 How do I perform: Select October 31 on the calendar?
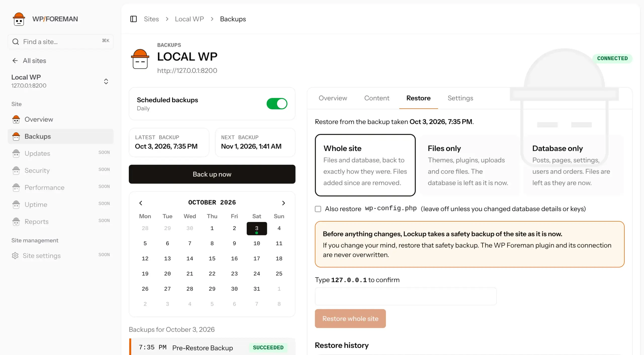click(x=257, y=289)
